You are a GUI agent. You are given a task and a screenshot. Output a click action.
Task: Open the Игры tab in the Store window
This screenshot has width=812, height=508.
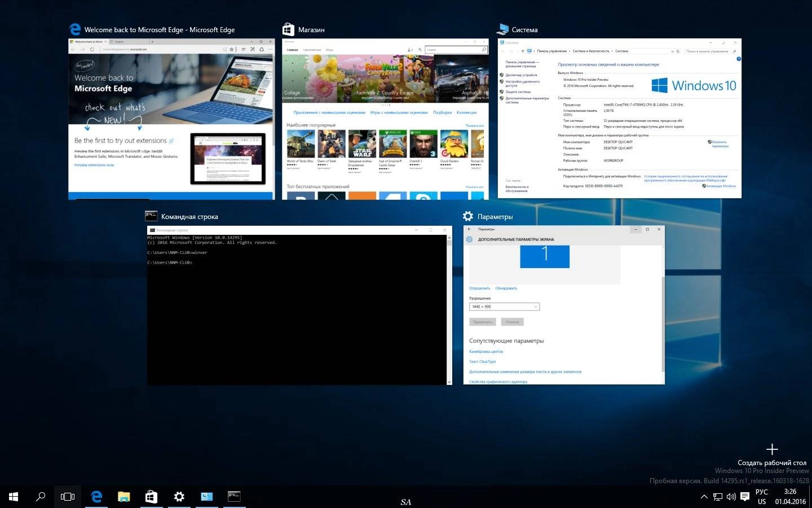pos(329,50)
